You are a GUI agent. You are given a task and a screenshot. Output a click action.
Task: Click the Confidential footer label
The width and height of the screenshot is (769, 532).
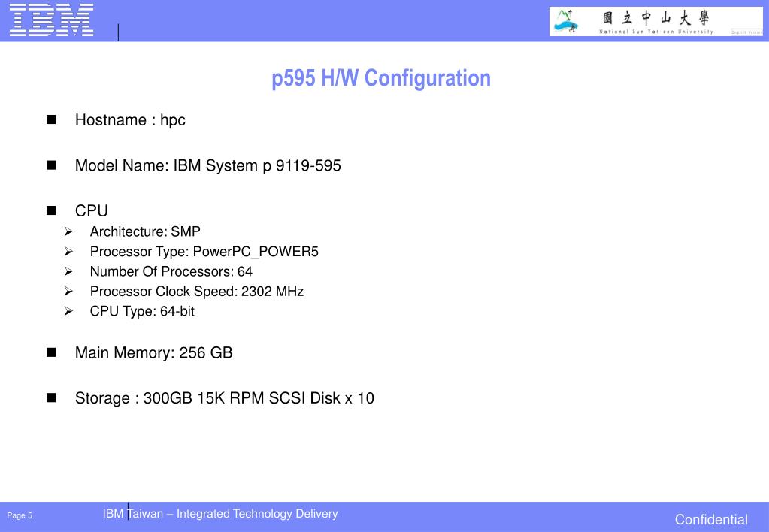(x=711, y=520)
